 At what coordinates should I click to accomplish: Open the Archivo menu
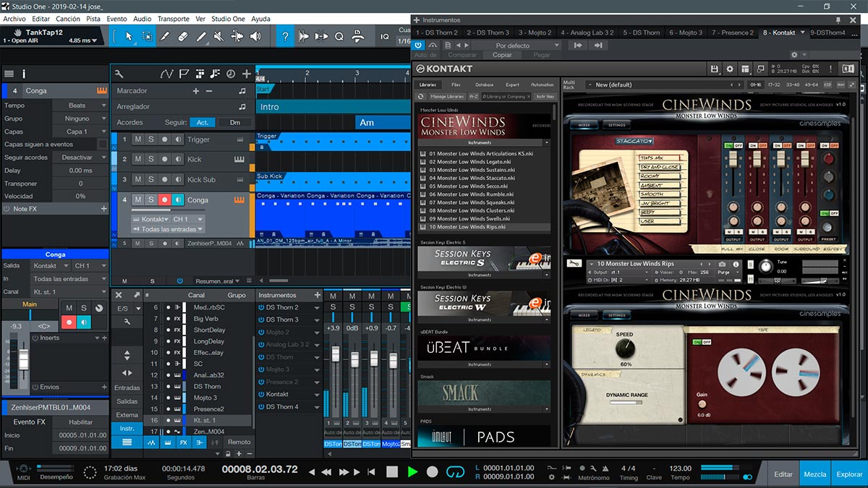[x=14, y=18]
